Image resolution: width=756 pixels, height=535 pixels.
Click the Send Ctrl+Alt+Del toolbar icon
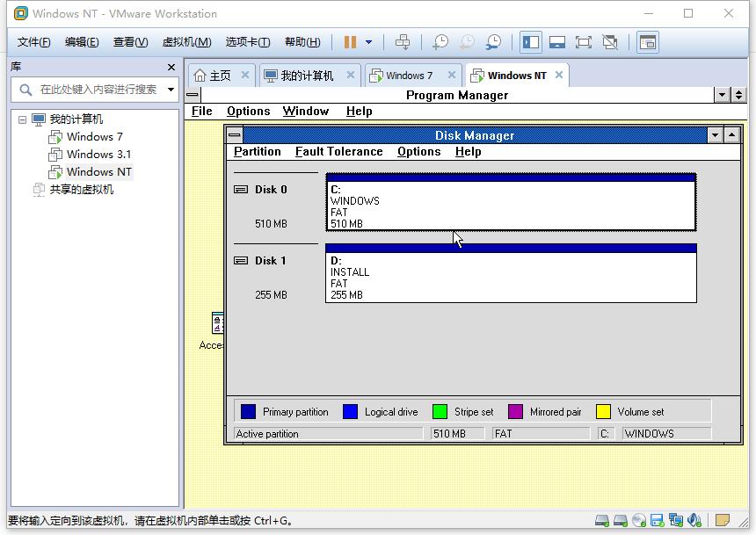pos(403,42)
